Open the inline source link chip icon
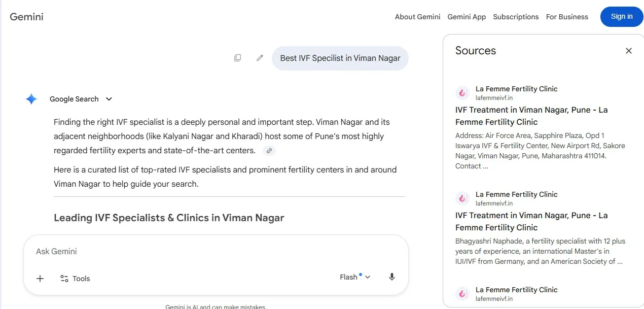644x309 pixels. click(x=269, y=151)
